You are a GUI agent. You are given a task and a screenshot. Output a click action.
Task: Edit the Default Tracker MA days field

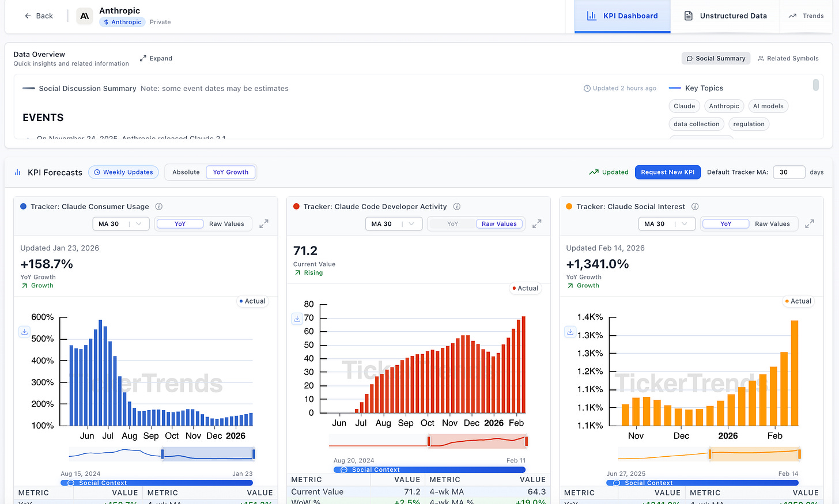(x=788, y=172)
